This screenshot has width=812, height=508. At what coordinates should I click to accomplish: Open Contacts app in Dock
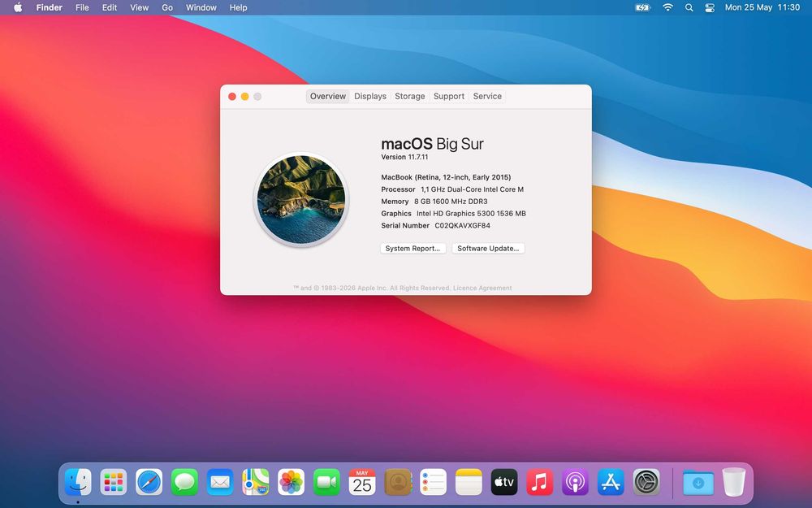point(398,482)
